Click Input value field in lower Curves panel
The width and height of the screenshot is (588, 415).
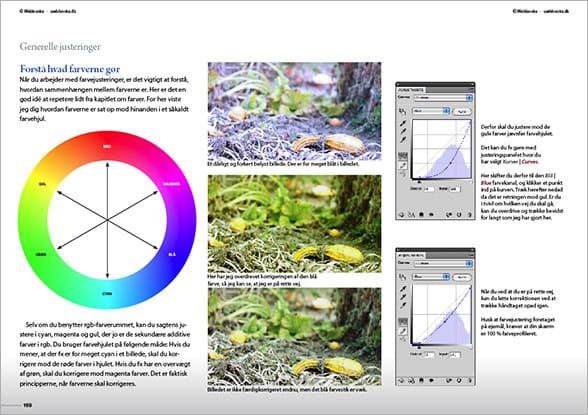[x=455, y=355]
